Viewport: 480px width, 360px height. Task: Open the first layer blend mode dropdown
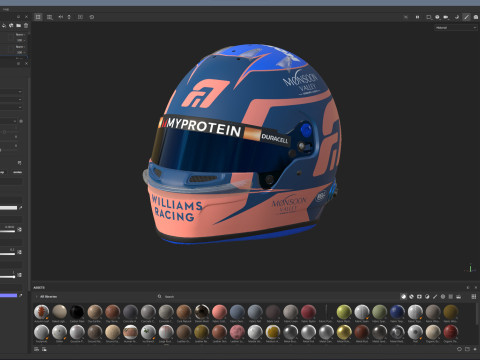point(20,35)
